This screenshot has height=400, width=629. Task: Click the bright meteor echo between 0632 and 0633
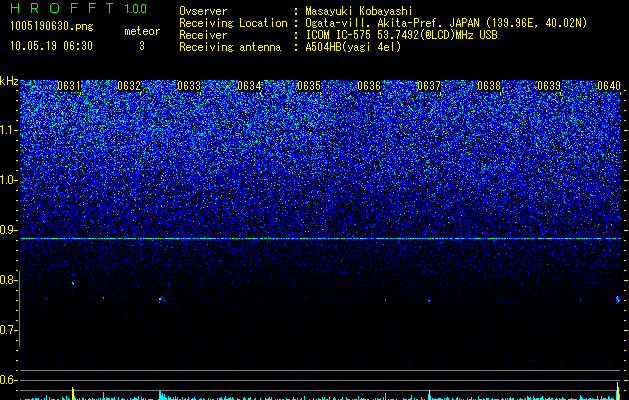point(161,299)
